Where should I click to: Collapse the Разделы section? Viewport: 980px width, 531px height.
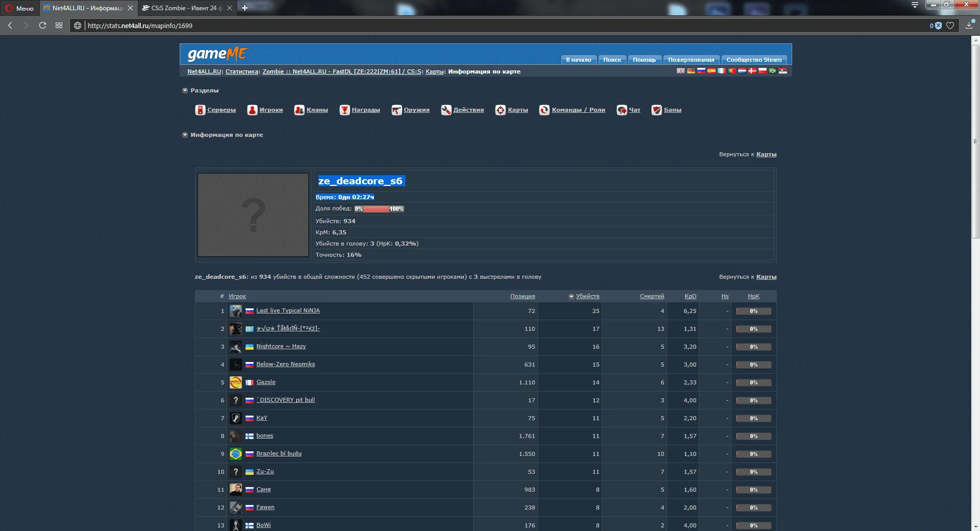185,91
